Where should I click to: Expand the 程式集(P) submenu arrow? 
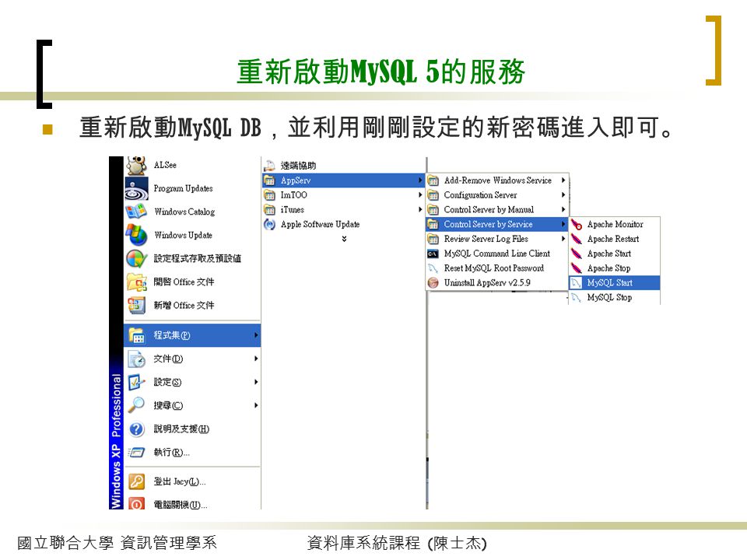pyautogui.click(x=256, y=335)
